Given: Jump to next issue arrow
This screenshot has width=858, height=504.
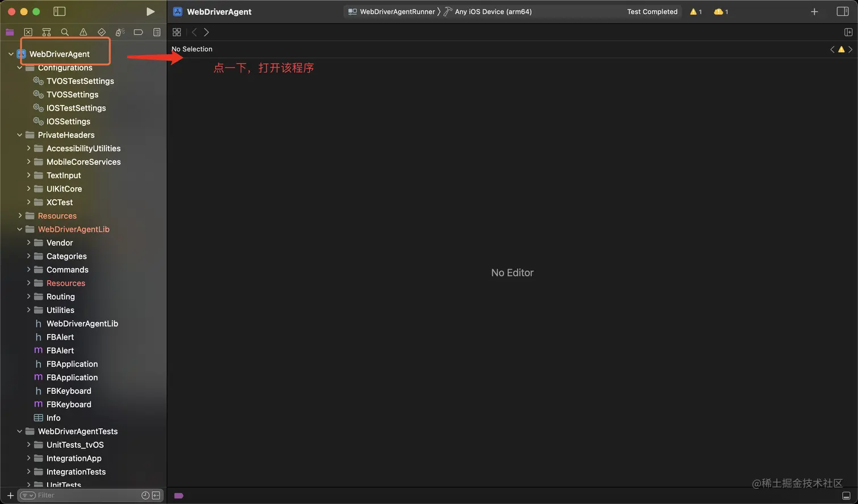Looking at the screenshot, I should tap(850, 49).
